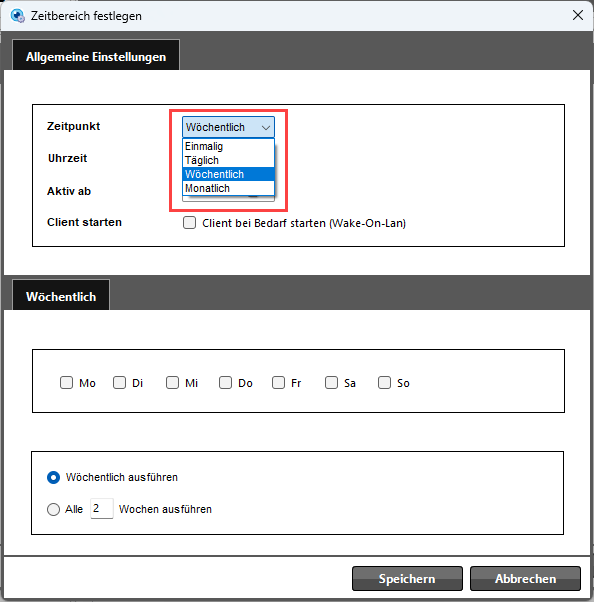Select Einmalig from the dropdown list
This screenshot has width=594, height=602.
228,146
